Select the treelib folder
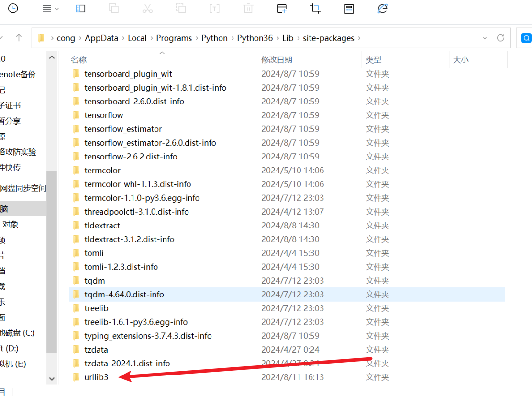The height and width of the screenshot is (398, 532). pos(96,308)
